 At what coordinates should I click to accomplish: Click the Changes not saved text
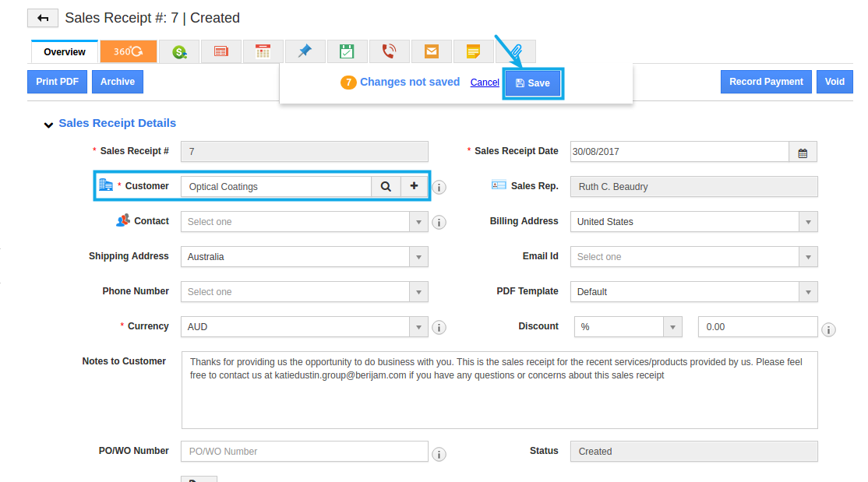410,82
